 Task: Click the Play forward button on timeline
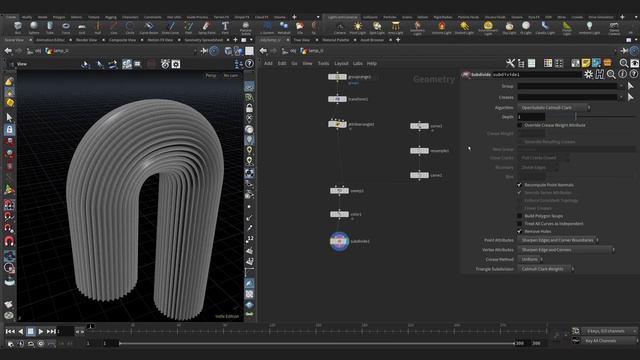(x=40, y=331)
